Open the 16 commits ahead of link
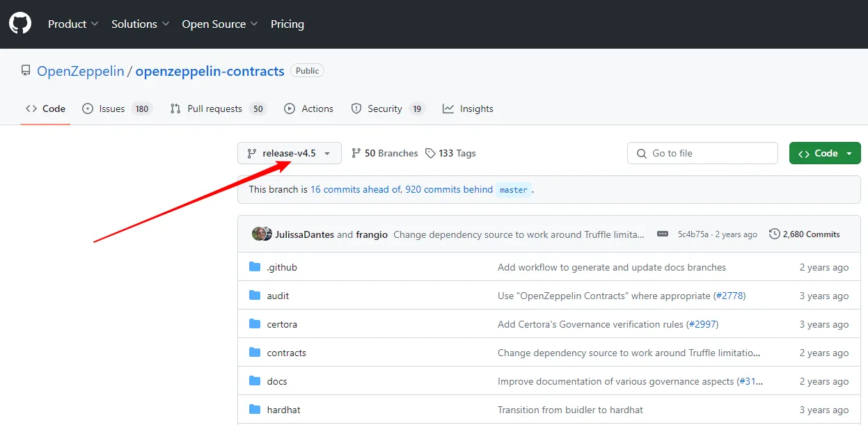The width and height of the screenshot is (868, 425). point(356,189)
